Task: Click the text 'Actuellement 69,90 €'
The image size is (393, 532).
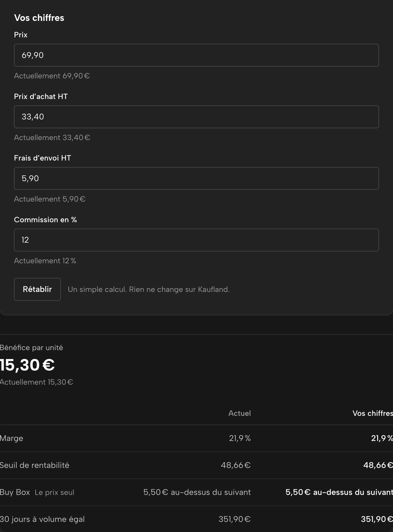Action: pos(52,76)
